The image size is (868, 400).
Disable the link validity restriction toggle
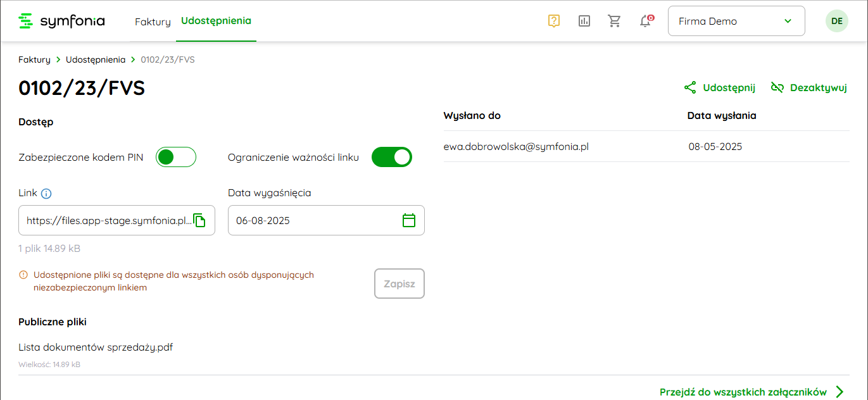pyautogui.click(x=391, y=158)
